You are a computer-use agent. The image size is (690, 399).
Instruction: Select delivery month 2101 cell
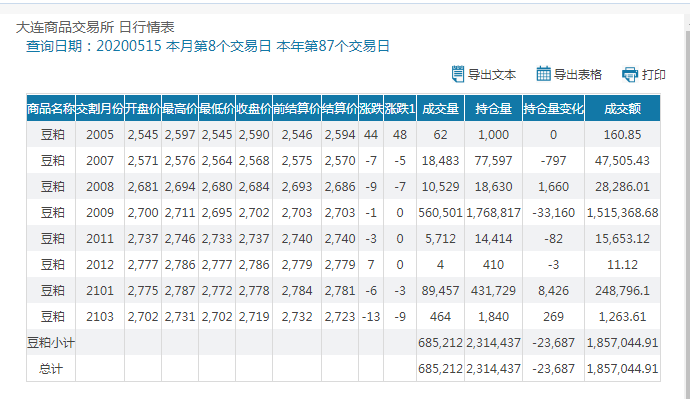tap(100, 290)
